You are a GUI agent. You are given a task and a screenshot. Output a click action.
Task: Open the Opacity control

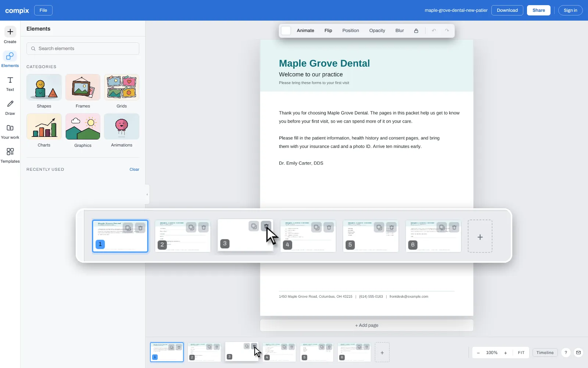[377, 31]
